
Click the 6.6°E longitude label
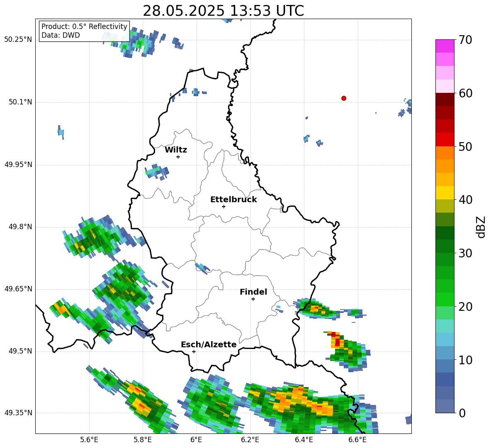(357, 440)
